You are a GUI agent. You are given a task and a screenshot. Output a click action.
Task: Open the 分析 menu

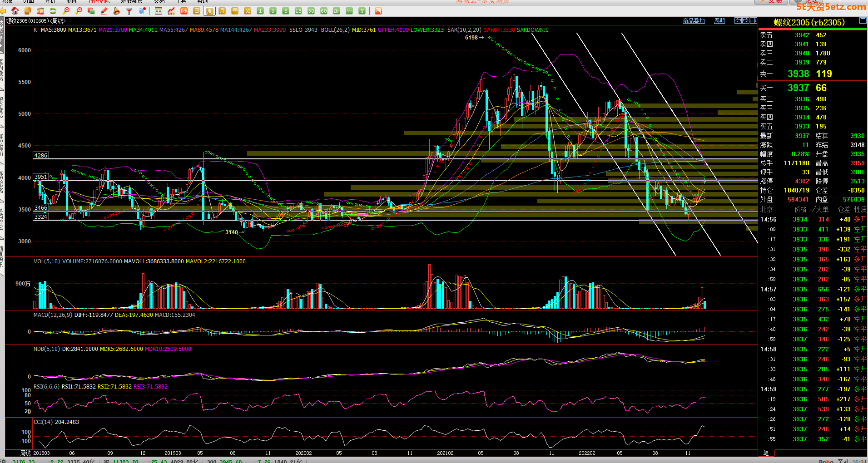(x=50, y=1)
